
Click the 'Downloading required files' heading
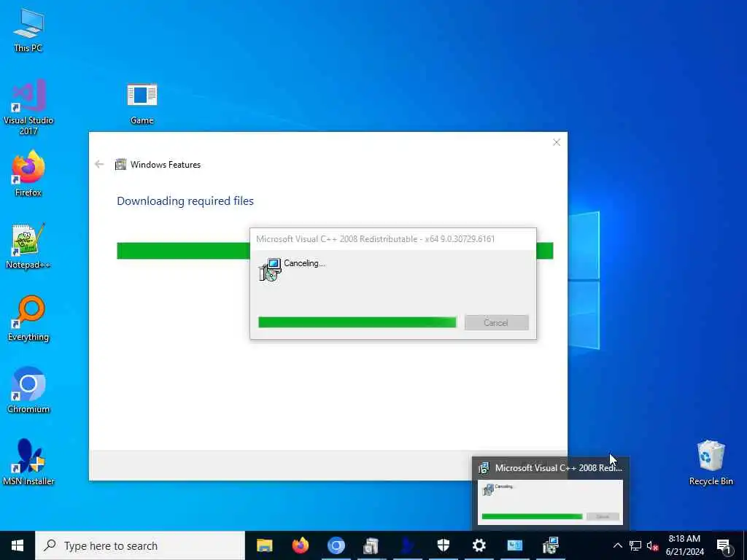point(185,201)
